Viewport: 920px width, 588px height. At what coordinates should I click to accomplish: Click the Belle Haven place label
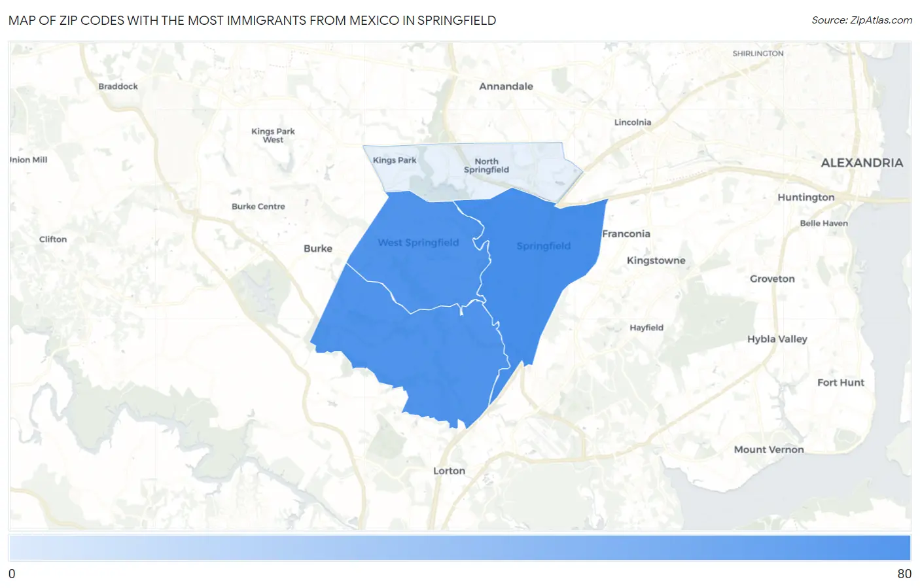tap(824, 224)
